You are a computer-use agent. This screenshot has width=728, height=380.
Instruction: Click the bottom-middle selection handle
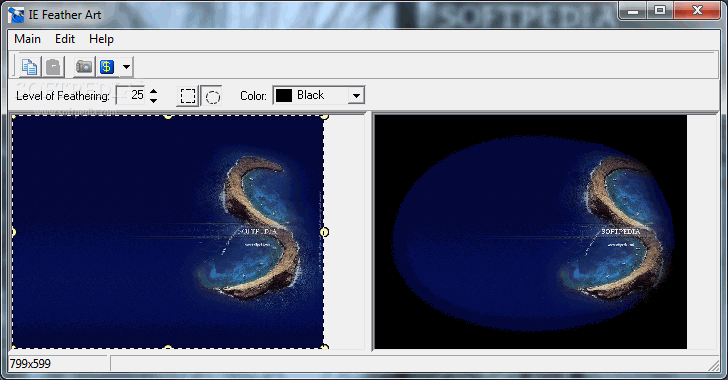(168, 347)
